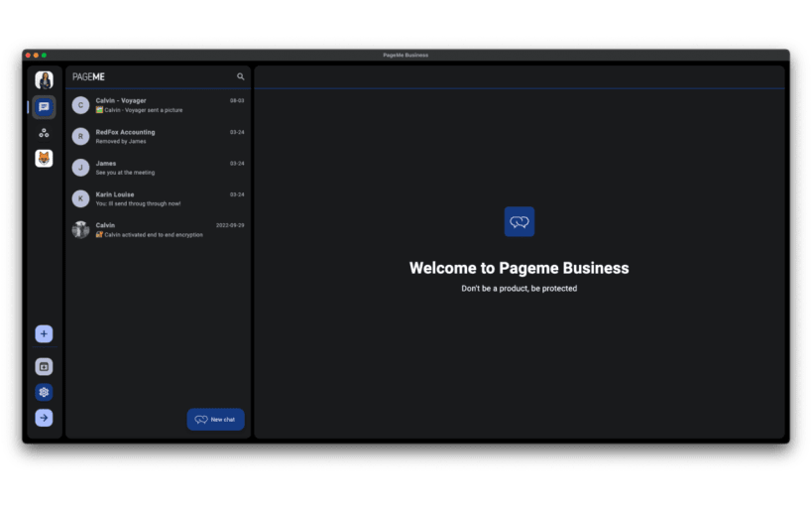Click the C avatar for Calvin - Voyager
The image size is (812, 508).
pos(80,105)
